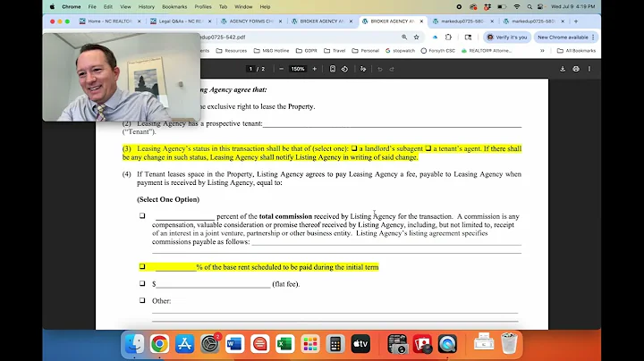Open the M&G Hotline bookmark folder

(271, 50)
